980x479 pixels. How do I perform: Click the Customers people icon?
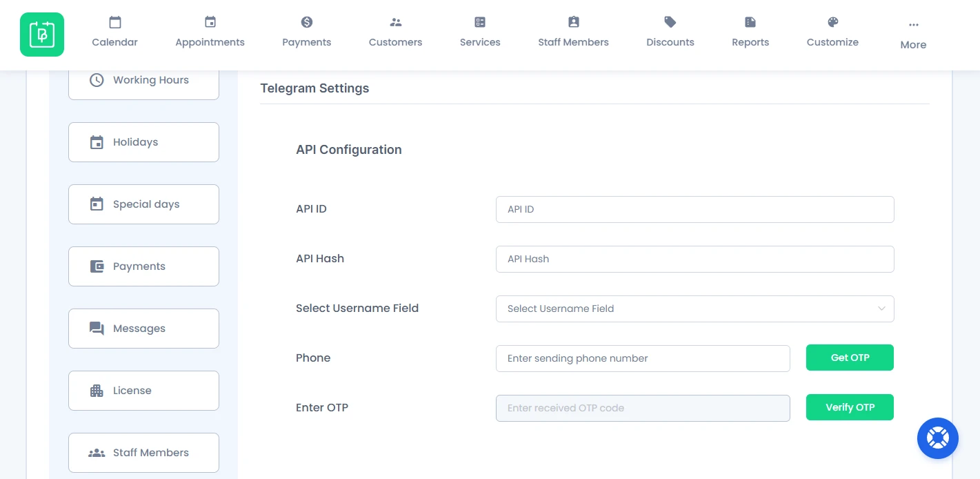coord(395,22)
